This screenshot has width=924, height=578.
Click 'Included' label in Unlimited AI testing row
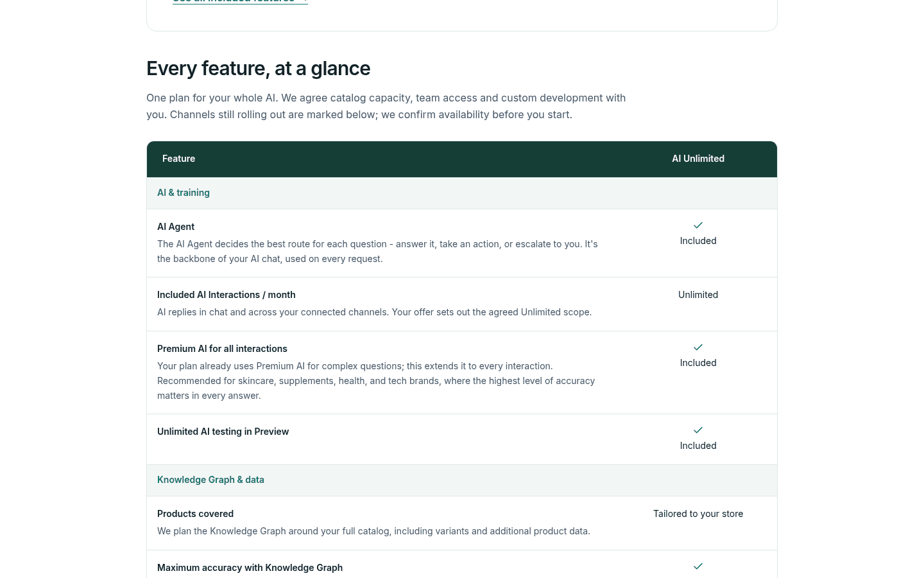click(698, 446)
